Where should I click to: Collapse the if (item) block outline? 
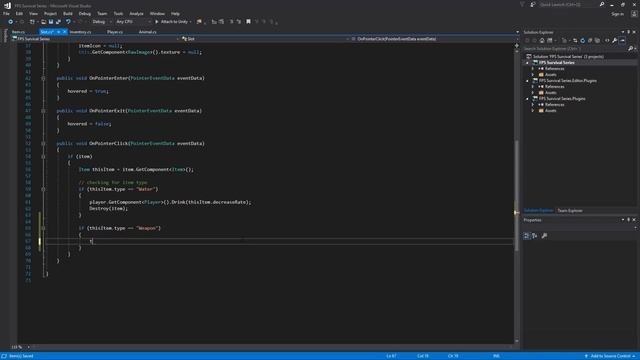pos(43,156)
